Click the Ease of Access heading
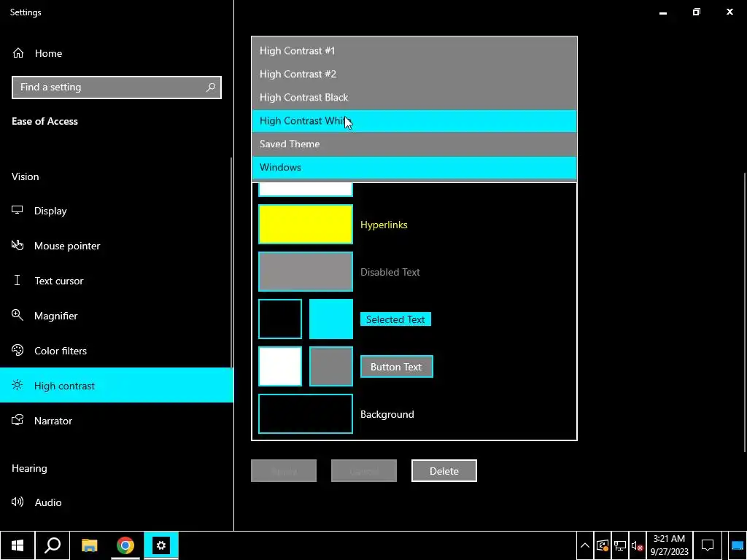The height and width of the screenshot is (560, 747). click(44, 122)
